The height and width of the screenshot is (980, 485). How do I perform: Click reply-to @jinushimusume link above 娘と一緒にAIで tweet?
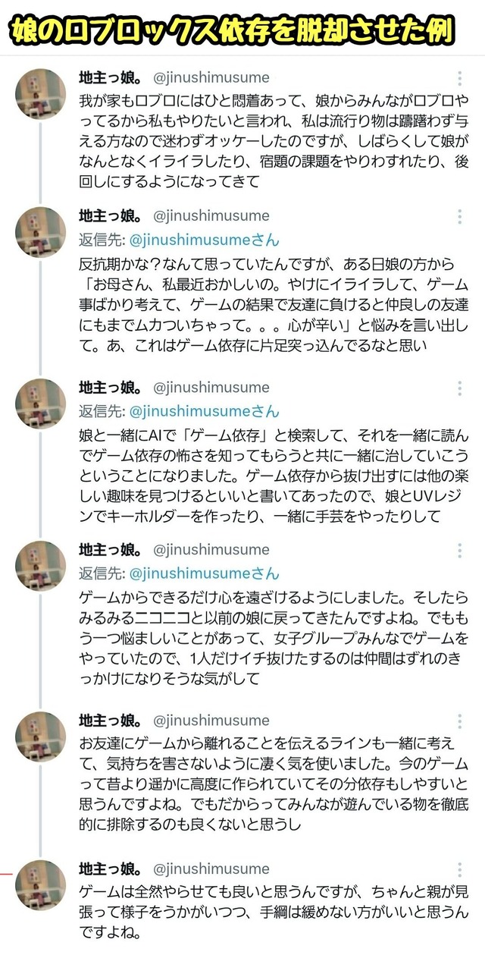pyautogui.click(x=204, y=411)
